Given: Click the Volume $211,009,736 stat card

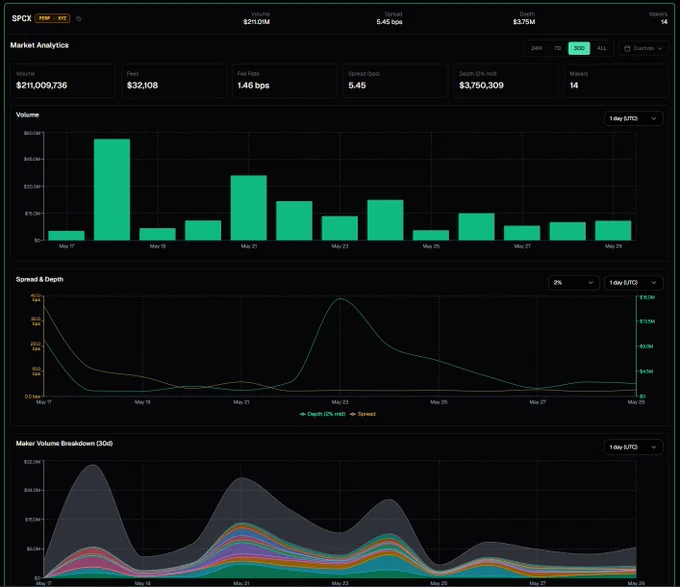Looking at the screenshot, I should [63, 81].
